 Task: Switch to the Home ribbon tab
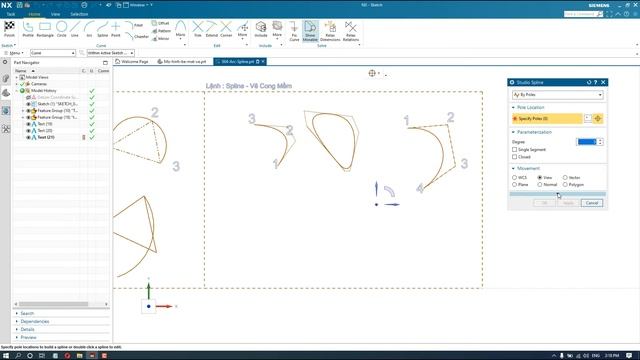pos(34,14)
